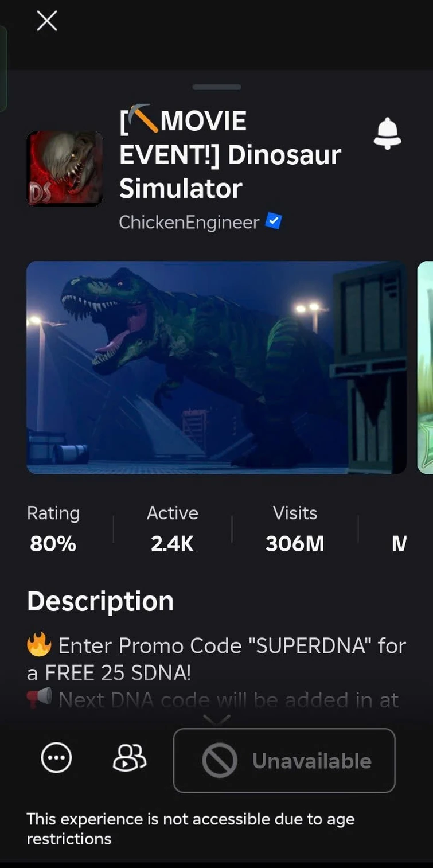Viewport: 433px width, 868px height.
Task: Open ChickenEngineer creator profile
Action: 189,223
